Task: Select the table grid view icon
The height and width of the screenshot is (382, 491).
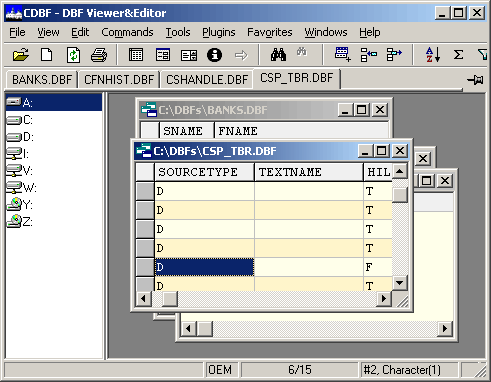Action: tap(136, 55)
